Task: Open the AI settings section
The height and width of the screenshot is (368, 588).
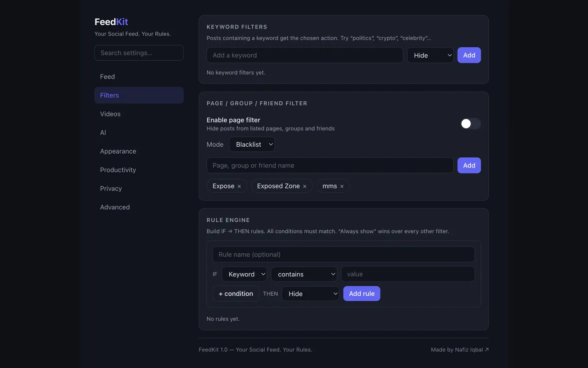Action: tap(139, 132)
